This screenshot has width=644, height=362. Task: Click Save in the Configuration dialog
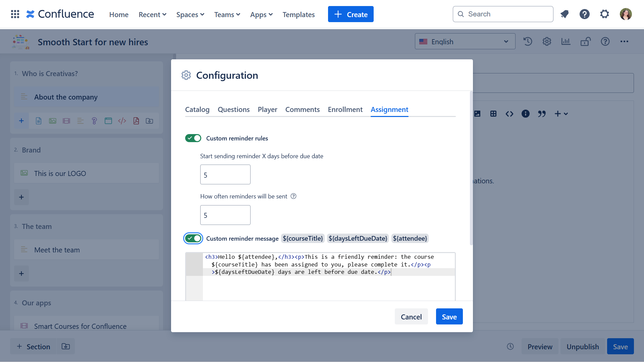click(449, 317)
